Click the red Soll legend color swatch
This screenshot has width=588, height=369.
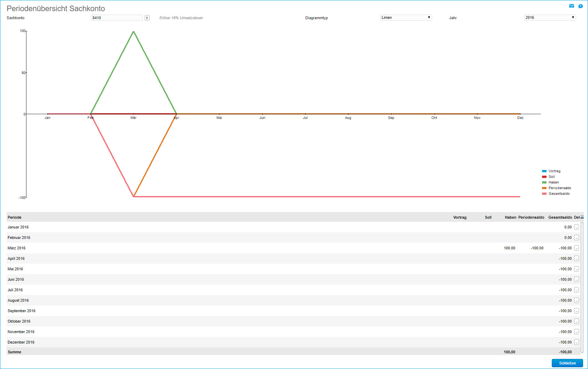click(544, 177)
